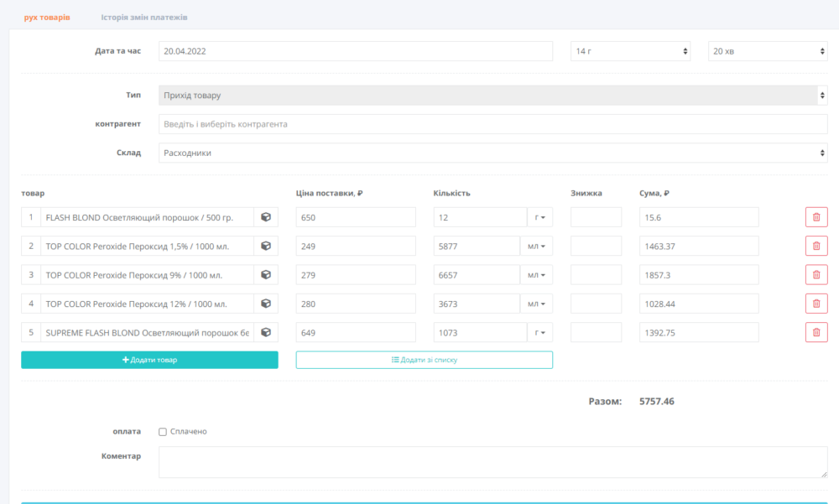Open the minutes dropdown showing 20 хв
Viewport: 839px width, 504px height.
click(768, 51)
